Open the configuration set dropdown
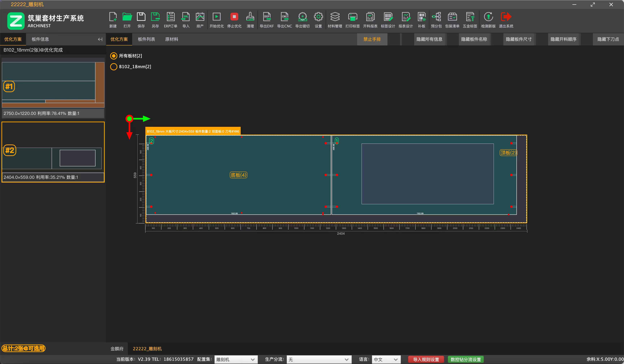 (235, 359)
